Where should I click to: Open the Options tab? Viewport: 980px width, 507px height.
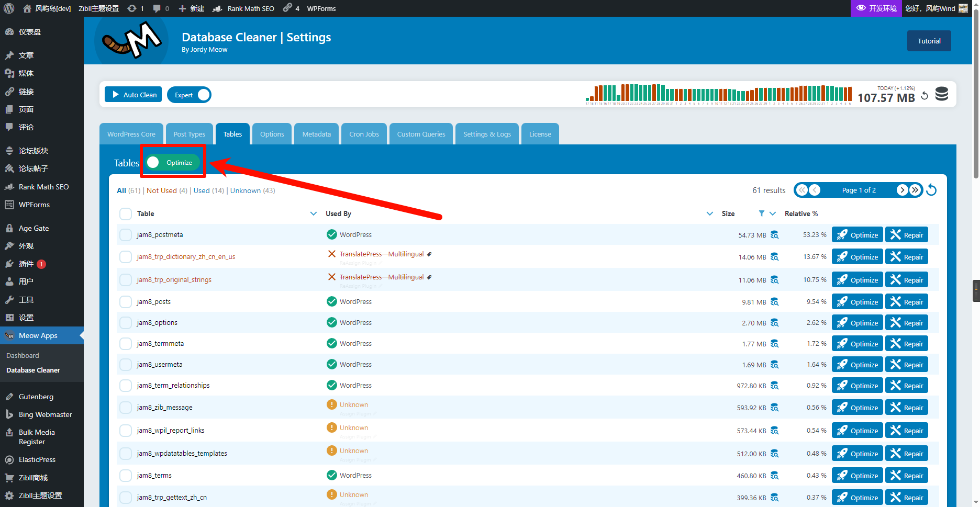point(272,134)
